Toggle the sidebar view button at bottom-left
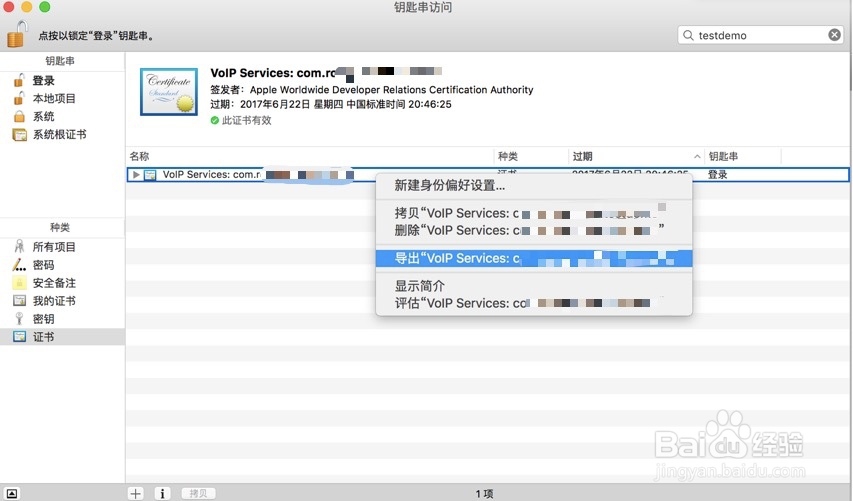This screenshot has height=501, width=853. coord(11,493)
